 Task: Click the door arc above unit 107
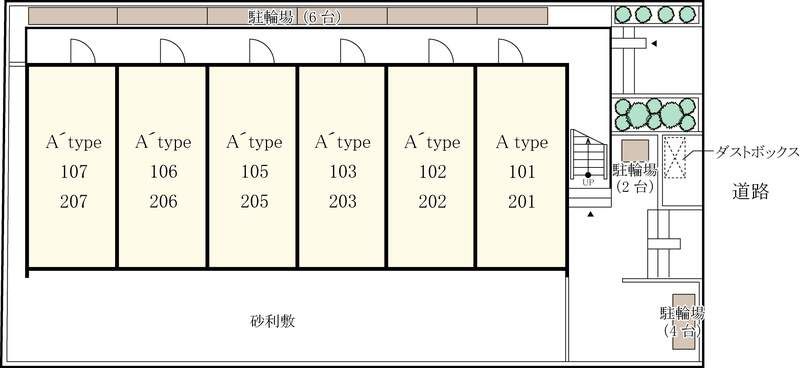pyautogui.click(x=82, y=51)
